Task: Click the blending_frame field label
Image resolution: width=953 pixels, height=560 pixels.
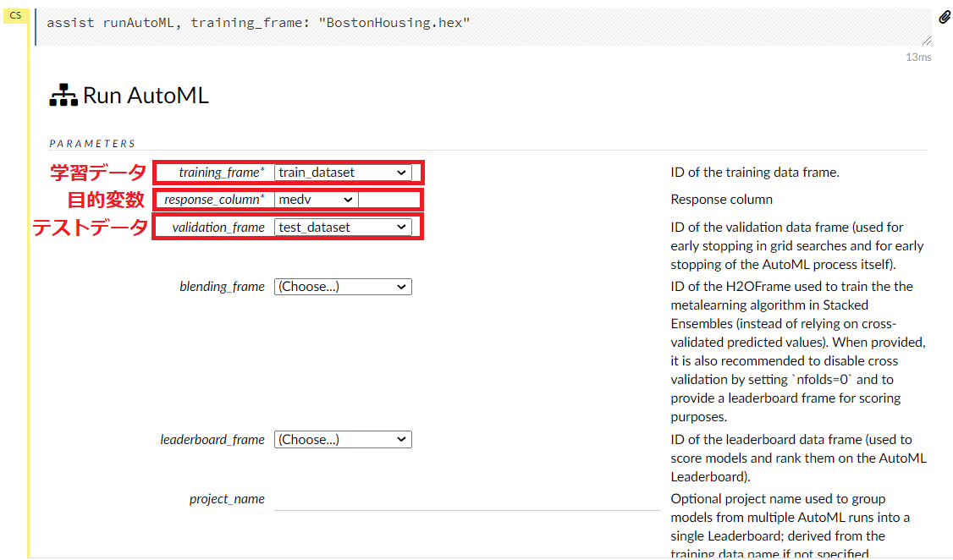Action: 222,287
